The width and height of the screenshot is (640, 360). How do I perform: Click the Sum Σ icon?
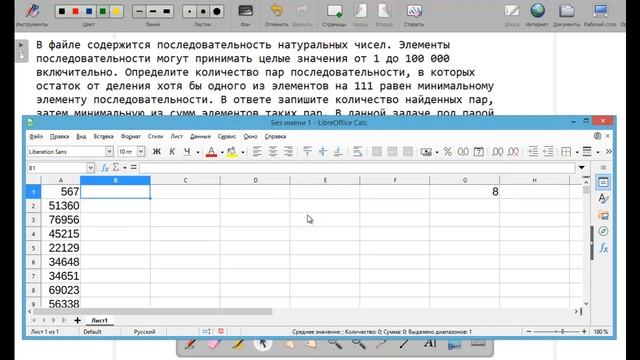coord(116,168)
